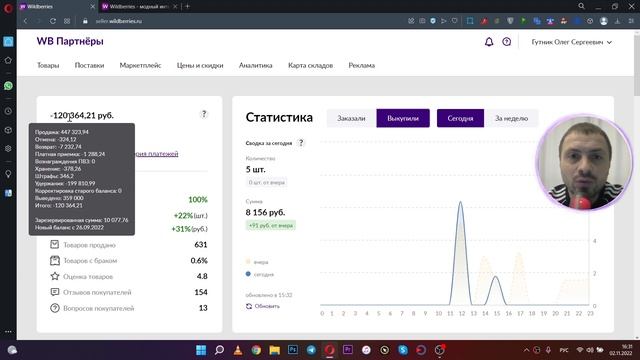Open the Opera main menu logo
640x360 pixels.
[x=8, y=8]
